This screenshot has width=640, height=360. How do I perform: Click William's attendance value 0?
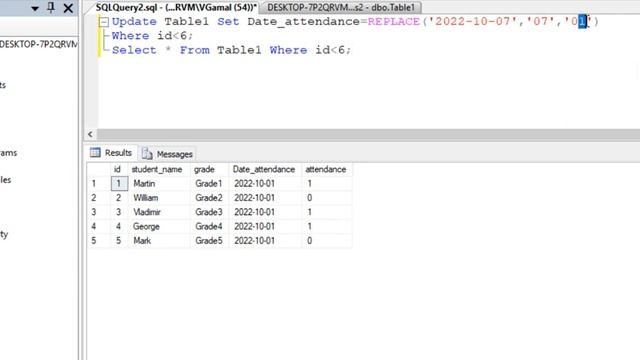327,198
